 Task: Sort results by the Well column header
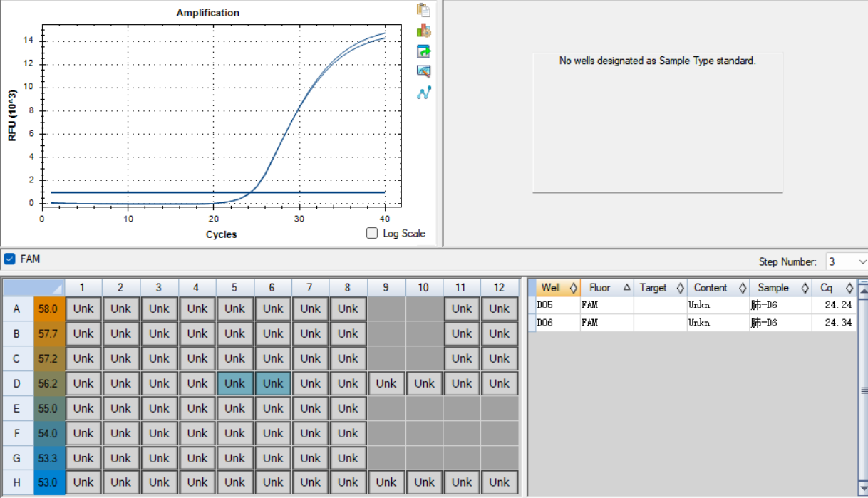[558, 288]
